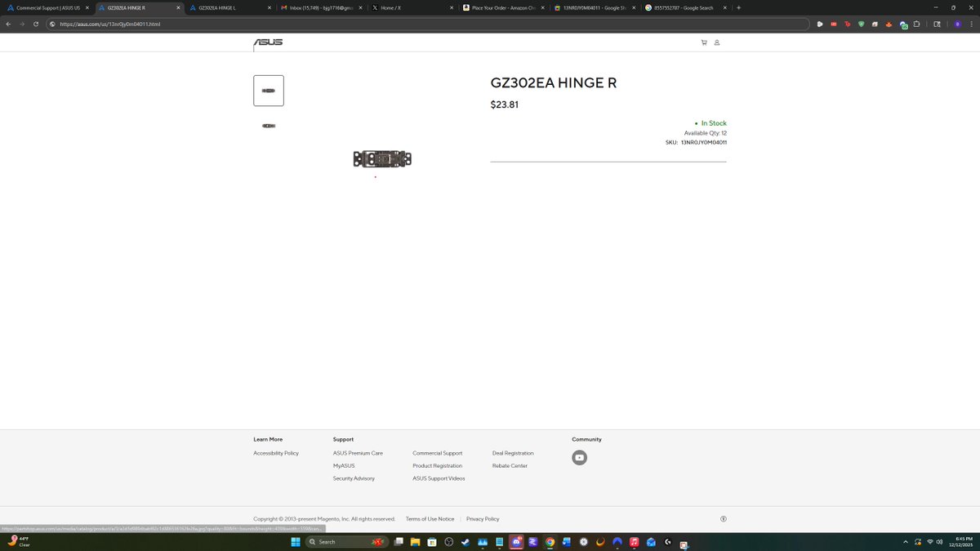Open Deal Registration link
The width and height of the screenshot is (980, 551).
tap(513, 453)
